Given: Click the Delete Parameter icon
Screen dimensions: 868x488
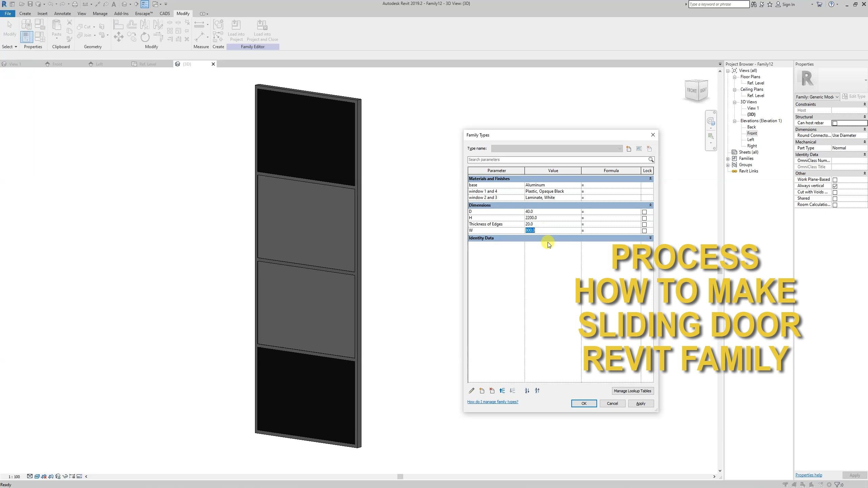Looking at the screenshot, I should 492,391.
